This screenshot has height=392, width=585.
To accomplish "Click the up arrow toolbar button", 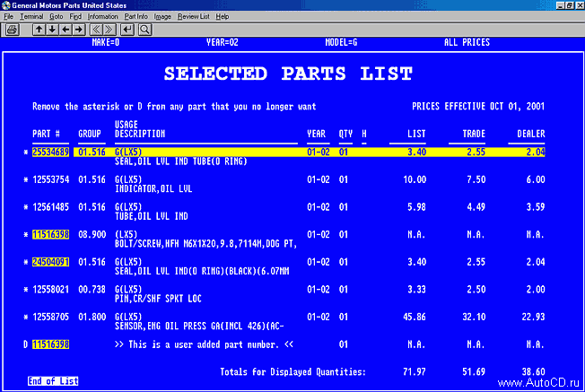I will click(x=39, y=30).
